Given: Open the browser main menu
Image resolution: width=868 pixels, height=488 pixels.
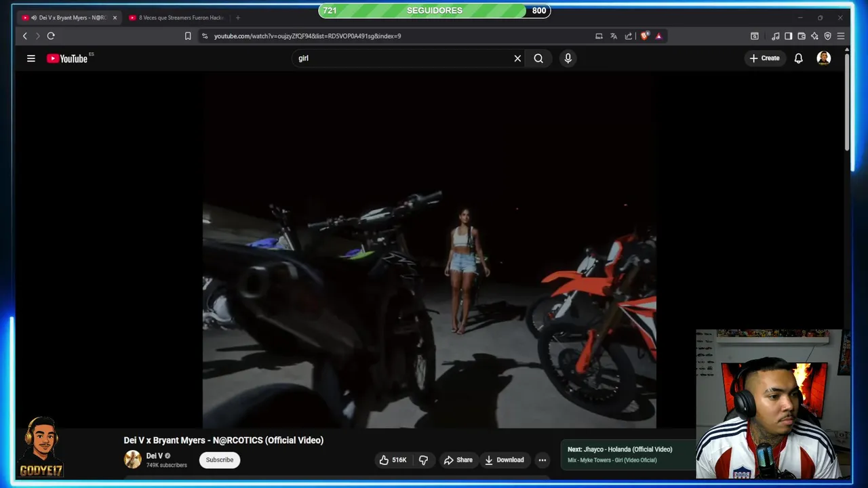Looking at the screenshot, I should coord(841,36).
